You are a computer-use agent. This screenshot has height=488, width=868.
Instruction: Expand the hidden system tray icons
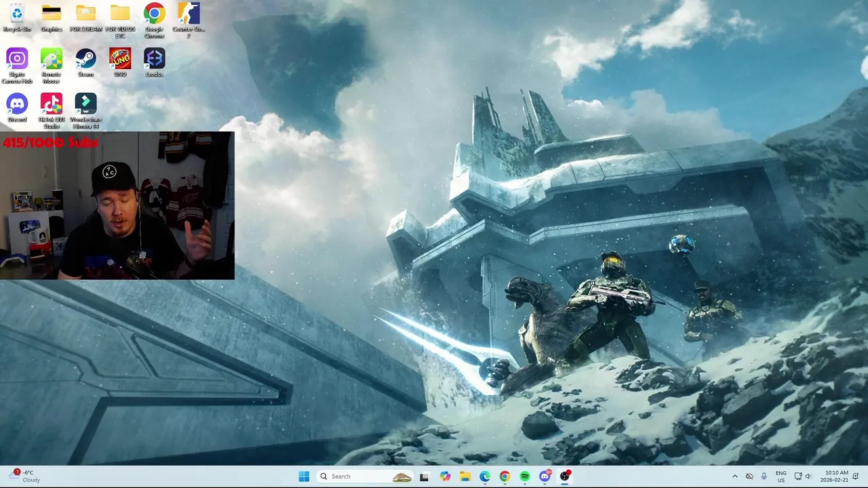[734, 476]
